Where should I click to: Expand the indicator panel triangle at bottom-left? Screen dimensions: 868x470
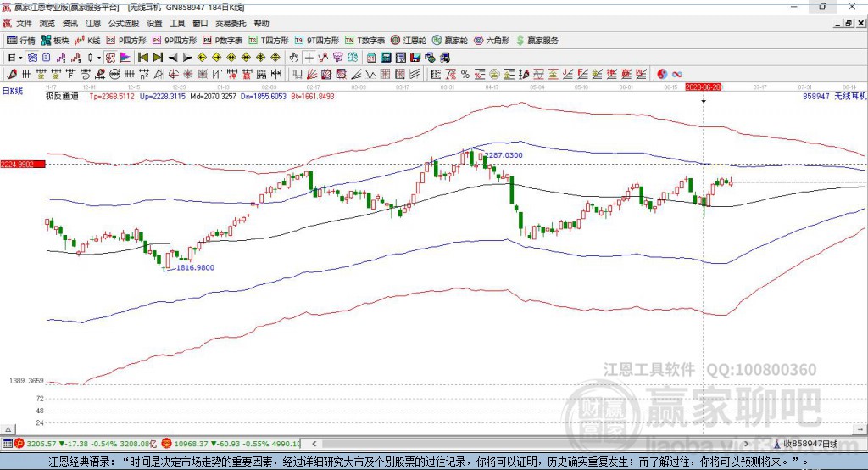pos(8,429)
